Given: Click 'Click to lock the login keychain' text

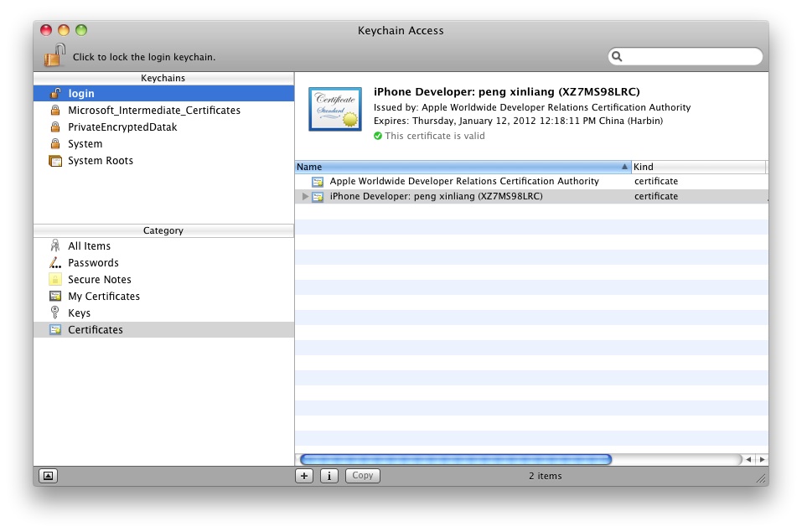Looking at the screenshot, I should (x=144, y=57).
